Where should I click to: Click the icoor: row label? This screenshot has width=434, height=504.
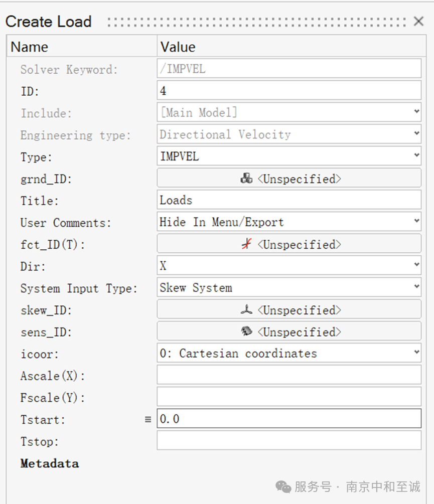(x=40, y=354)
